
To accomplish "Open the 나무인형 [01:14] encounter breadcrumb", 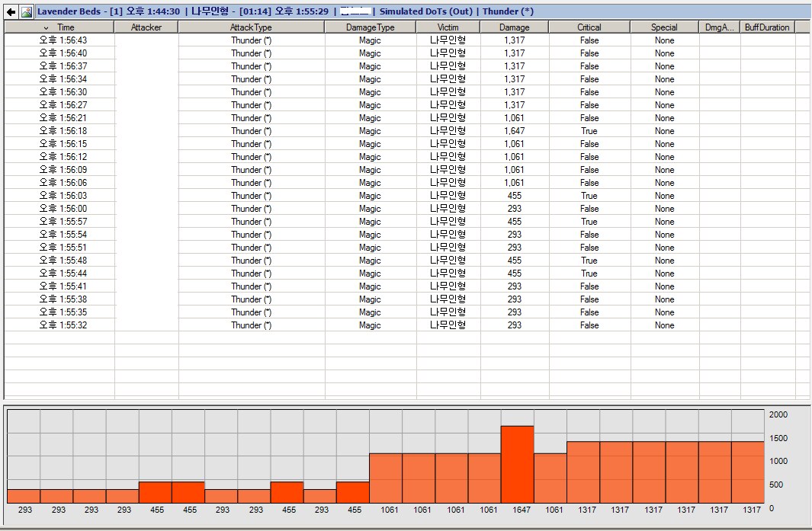I will 259,11.
